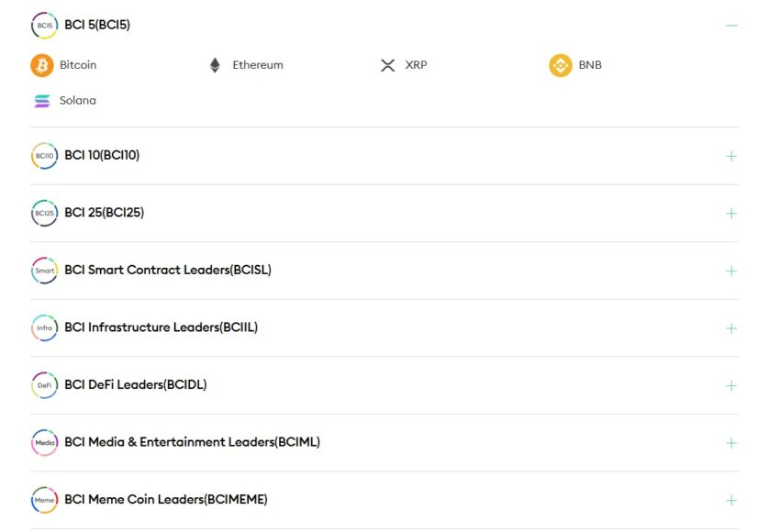Viewport: 780px width, 532px height.
Task: Select the Ethereum icon
Action: coord(214,65)
